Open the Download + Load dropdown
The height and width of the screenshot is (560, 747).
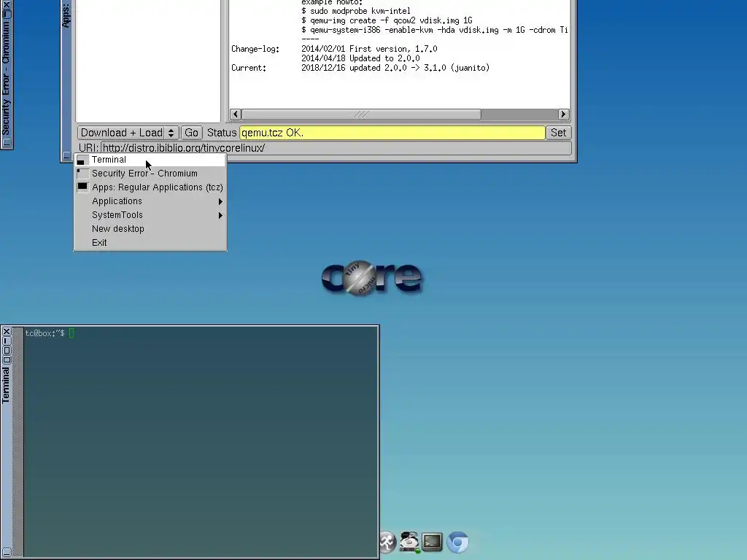[128, 133]
